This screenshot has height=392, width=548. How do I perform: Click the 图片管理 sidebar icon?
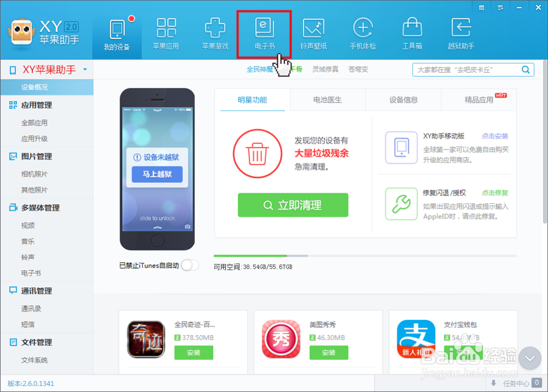click(x=13, y=157)
